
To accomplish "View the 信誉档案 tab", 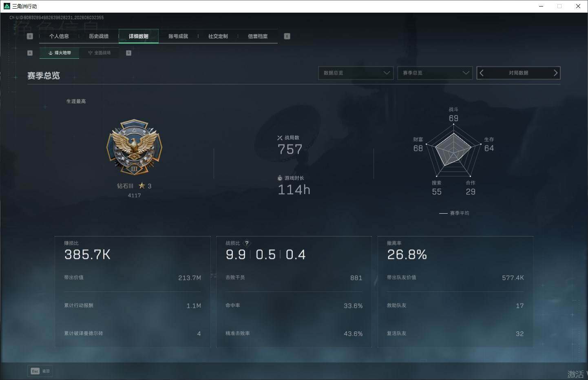I will [x=258, y=36].
